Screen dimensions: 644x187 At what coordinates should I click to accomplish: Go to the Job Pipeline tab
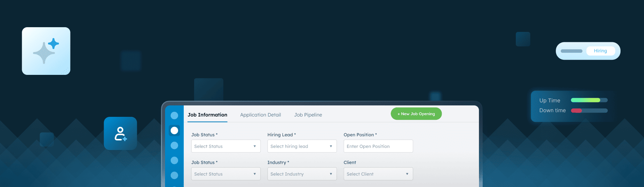[x=308, y=115]
